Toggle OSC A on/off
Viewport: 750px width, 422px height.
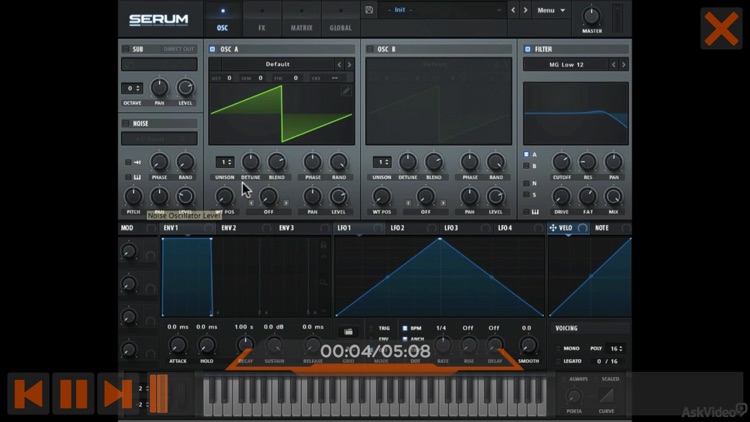(212, 49)
